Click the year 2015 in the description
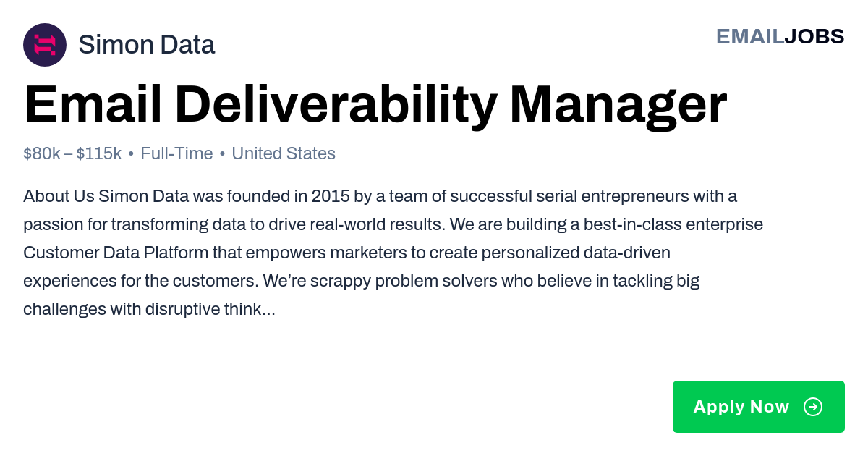Viewport: 868px width, 456px height. pos(331,196)
